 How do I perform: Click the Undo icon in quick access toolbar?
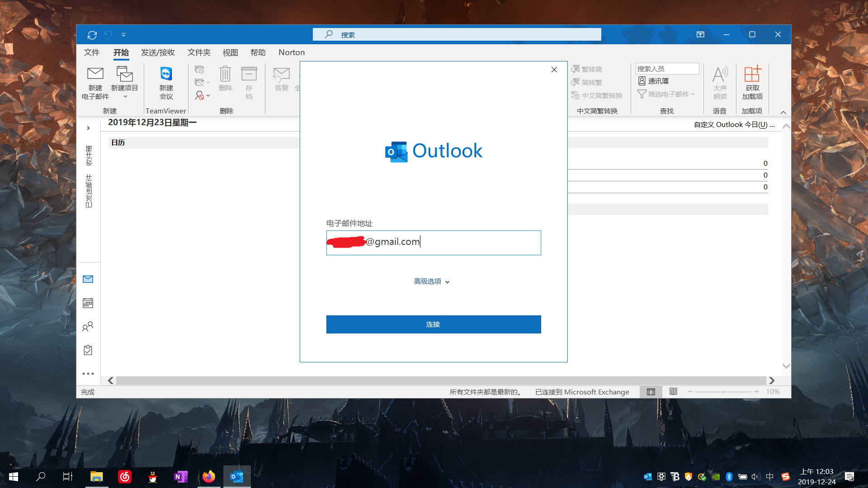click(108, 35)
